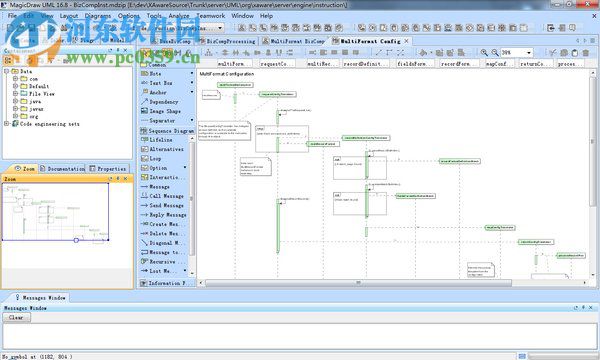
Task: Switch to the BizCompProcessing diagram tab
Action: 227,41
